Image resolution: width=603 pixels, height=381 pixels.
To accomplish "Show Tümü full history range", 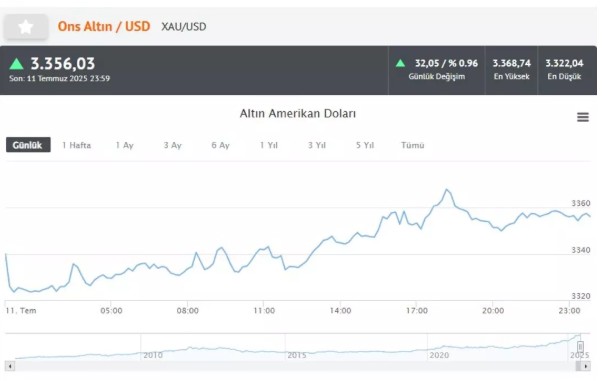I will 413,145.
